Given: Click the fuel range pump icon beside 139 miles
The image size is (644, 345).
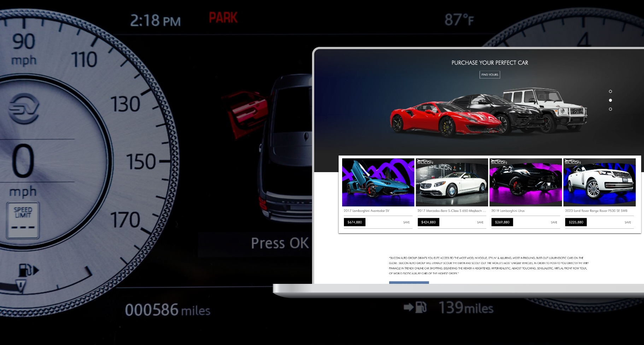Looking at the screenshot, I should coord(415,307).
